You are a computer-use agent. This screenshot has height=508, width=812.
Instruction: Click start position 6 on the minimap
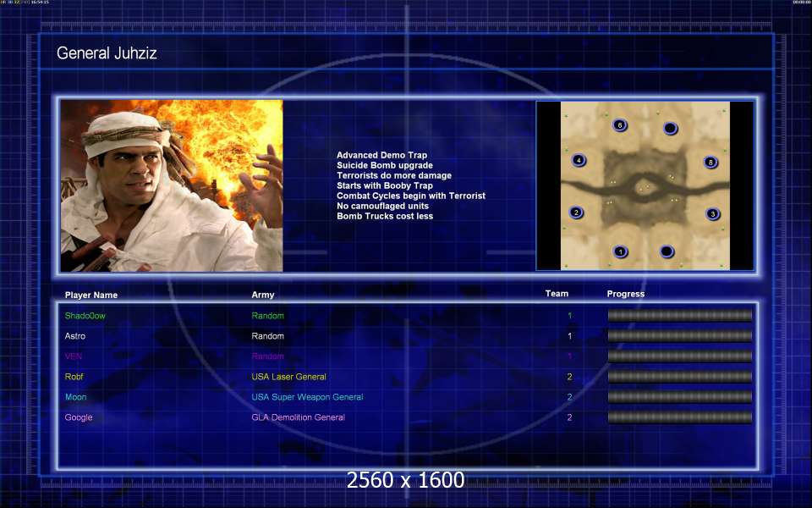(619, 125)
